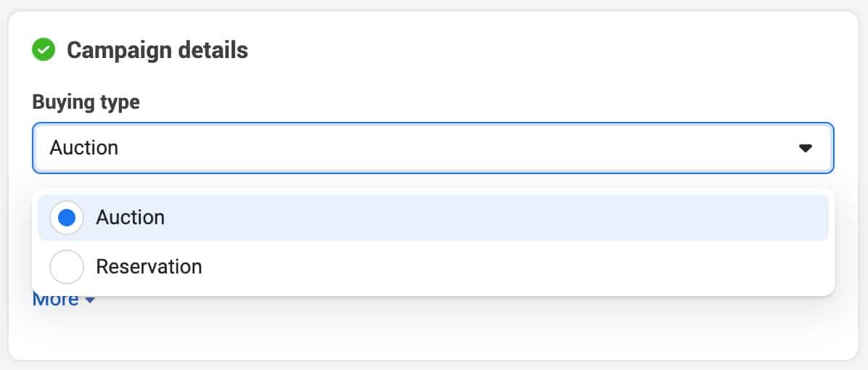This screenshot has height=370, width=868.
Task: Click the small blue triangle after More
Action: coord(90,300)
